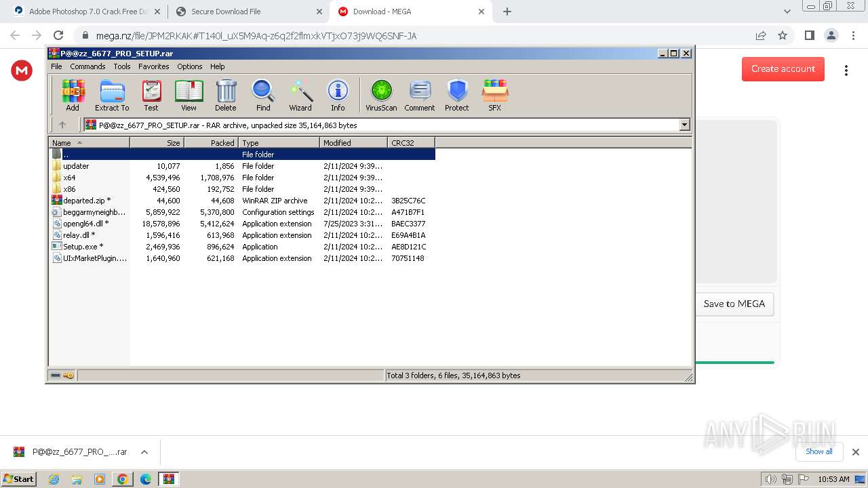Click the key password icon in status bar
This screenshot has width=868, height=488.
(68, 375)
